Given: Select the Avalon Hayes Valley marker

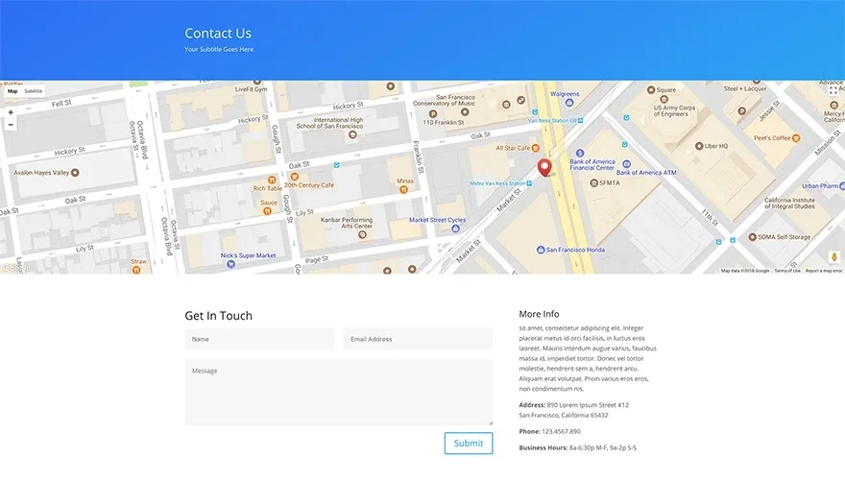Looking at the screenshot, I should [x=75, y=173].
